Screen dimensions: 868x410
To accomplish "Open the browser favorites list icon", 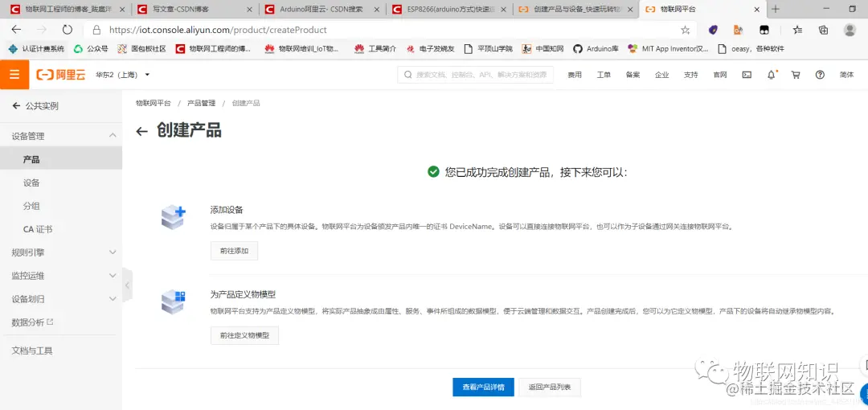I will (797, 30).
